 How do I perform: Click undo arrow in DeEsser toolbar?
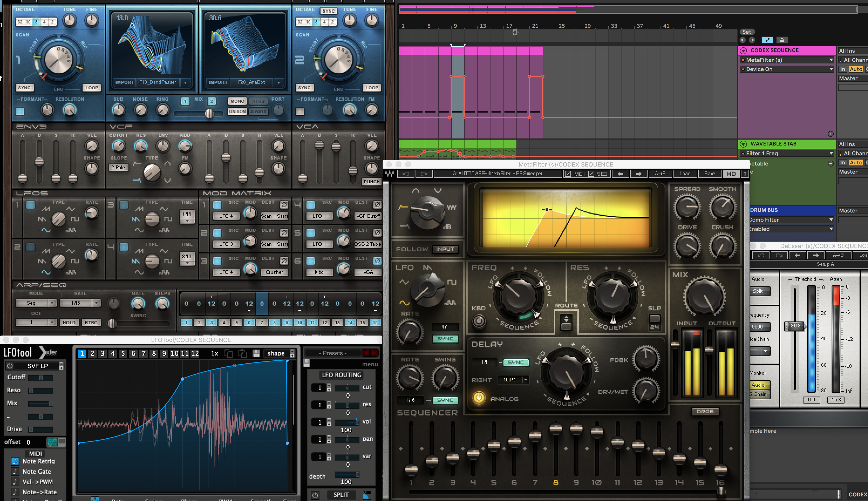pos(761,255)
